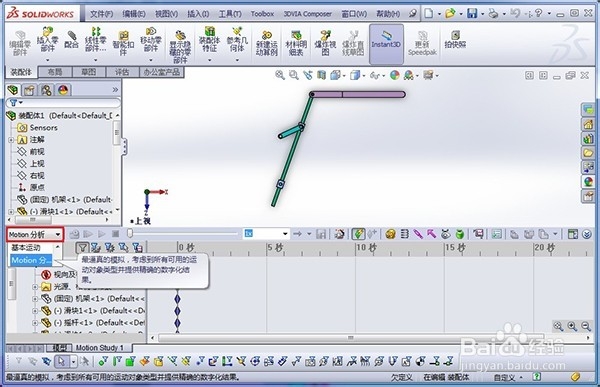Click the key diamond on the 机架<1> timeline row
600x387 pixels.
[177, 299]
